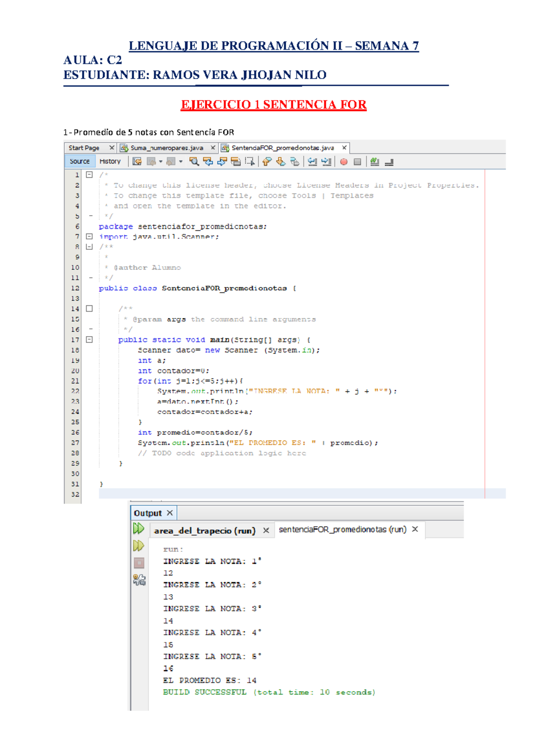The image size is (535, 756).
Task: Click the Find Selection magnifier icon
Action: tap(194, 162)
